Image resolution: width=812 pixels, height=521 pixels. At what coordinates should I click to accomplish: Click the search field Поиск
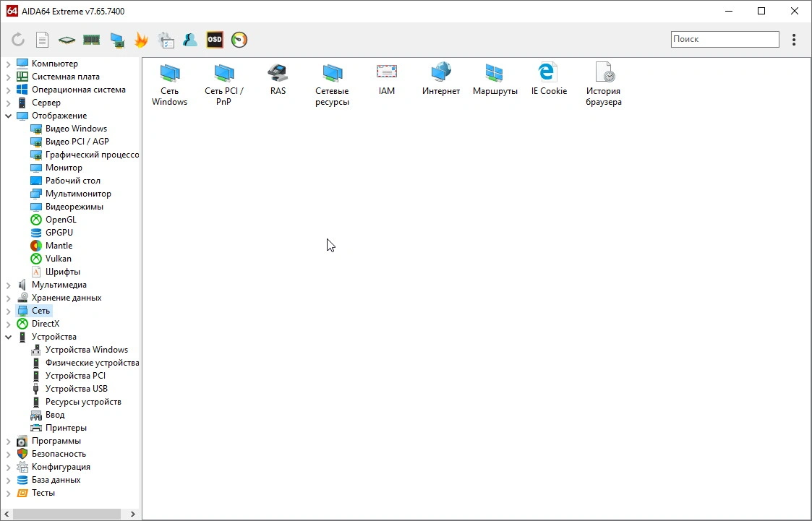click(x=725, y=39)
